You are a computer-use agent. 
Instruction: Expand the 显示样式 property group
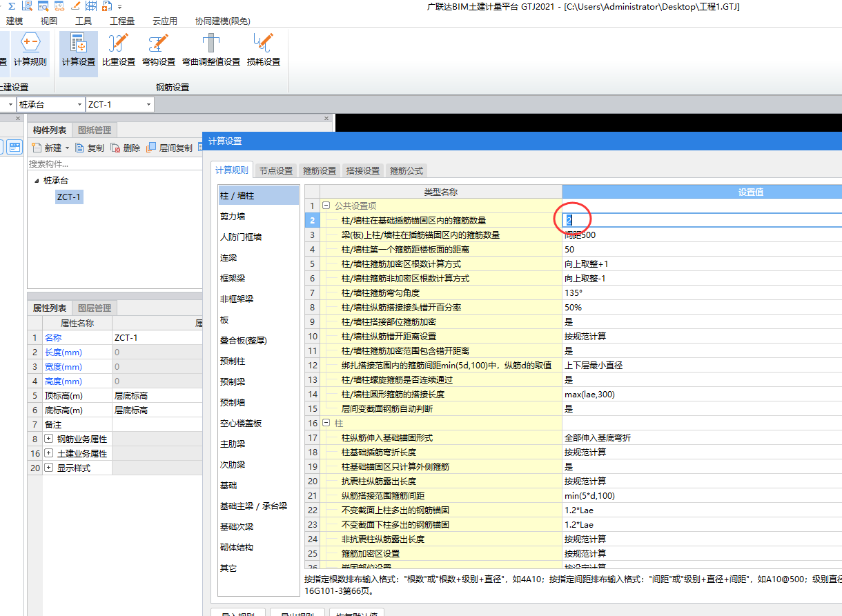coord(48,468)
